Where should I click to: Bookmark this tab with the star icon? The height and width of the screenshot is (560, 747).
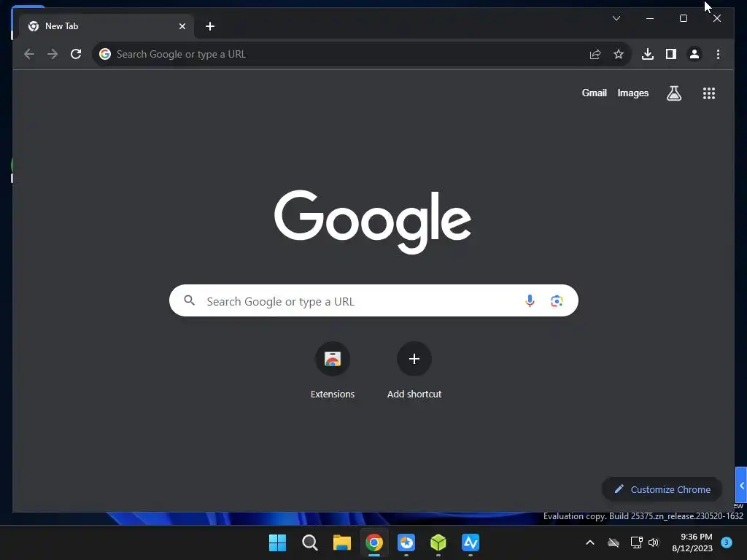619,54
